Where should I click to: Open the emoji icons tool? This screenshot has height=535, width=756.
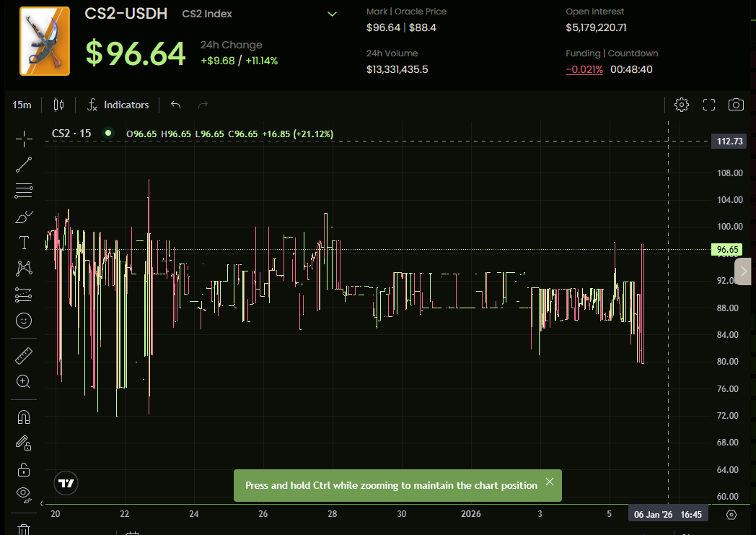point(24,321)
